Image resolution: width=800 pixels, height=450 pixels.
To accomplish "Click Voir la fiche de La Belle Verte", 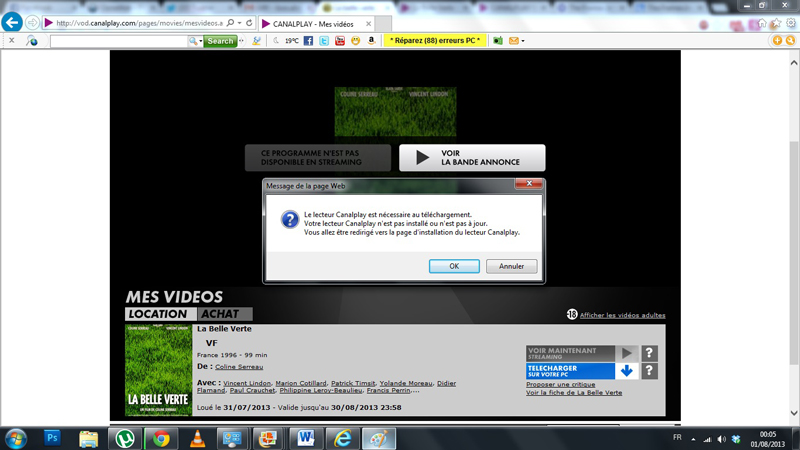I will (x=574, y=392).
